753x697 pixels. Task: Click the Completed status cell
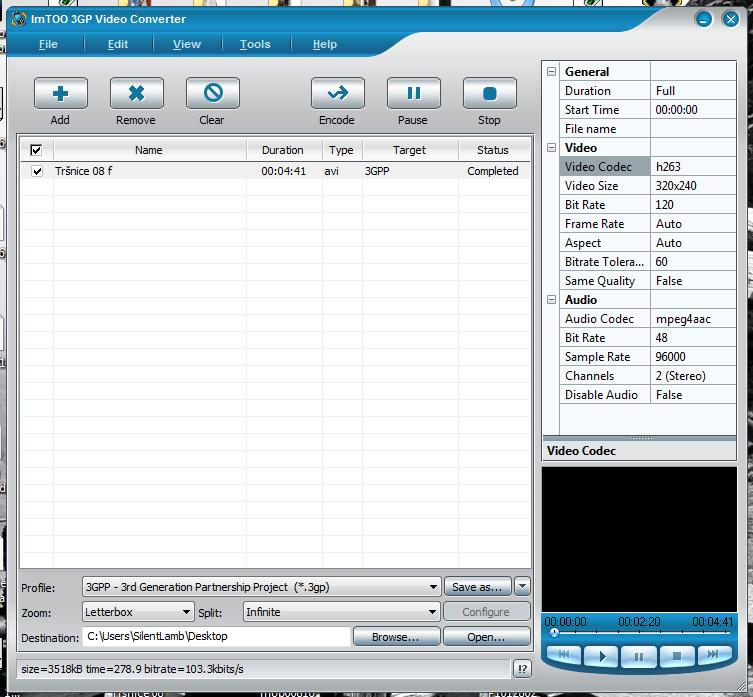pyautogui.click(x=493, y=171)
